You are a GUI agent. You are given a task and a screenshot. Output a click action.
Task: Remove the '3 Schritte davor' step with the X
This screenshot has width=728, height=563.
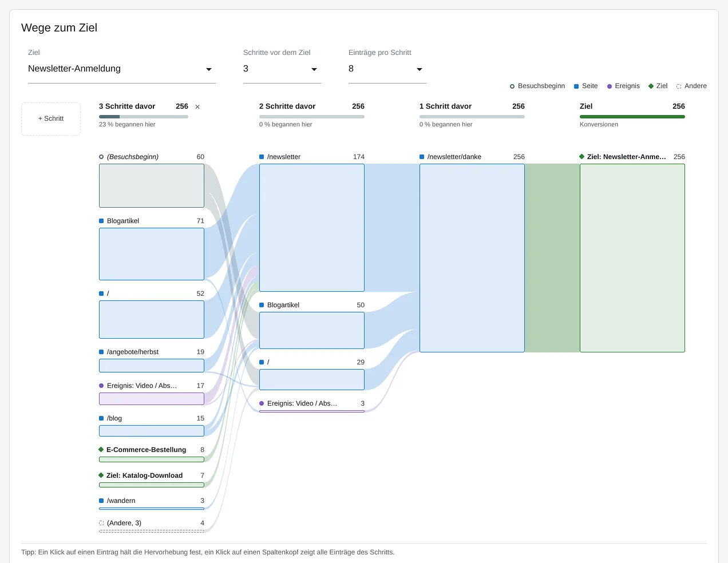click(197, 107)
